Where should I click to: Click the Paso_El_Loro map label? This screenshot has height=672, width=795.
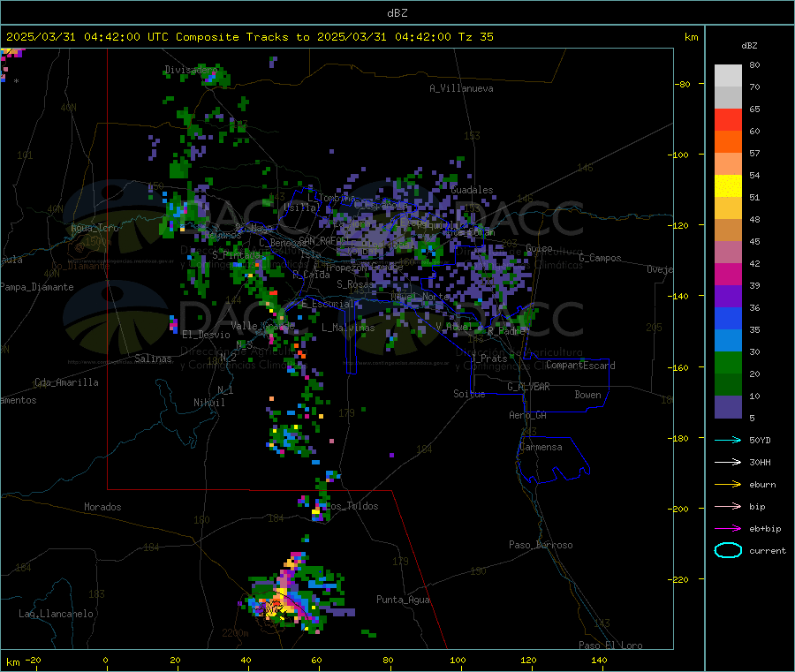(x=611, y=646)
